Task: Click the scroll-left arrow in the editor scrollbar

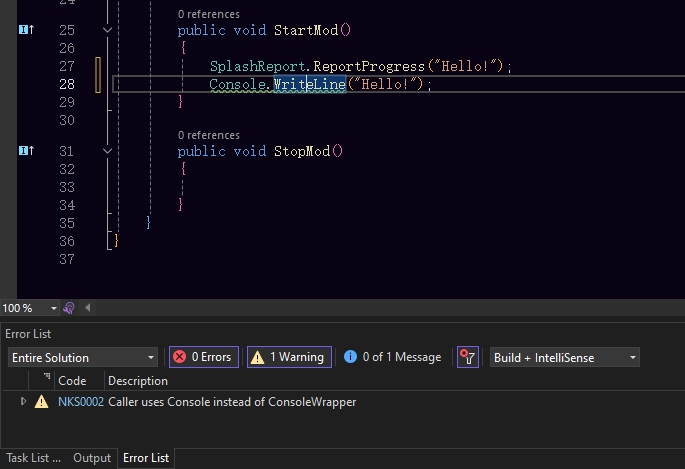Action: (x=88, y=308)
